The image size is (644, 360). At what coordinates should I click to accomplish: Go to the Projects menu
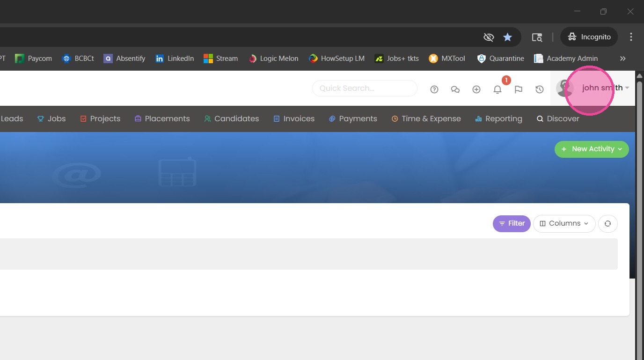tap(100, 119)
